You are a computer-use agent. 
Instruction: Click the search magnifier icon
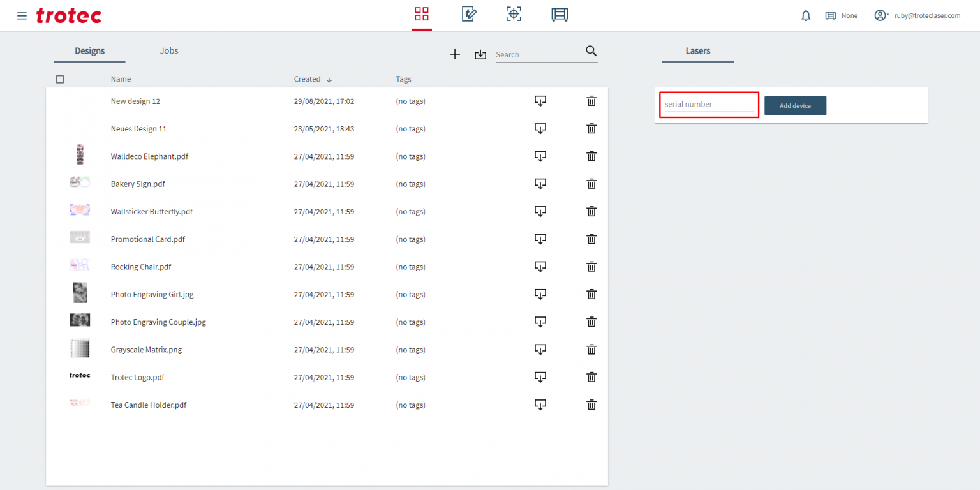591,52
